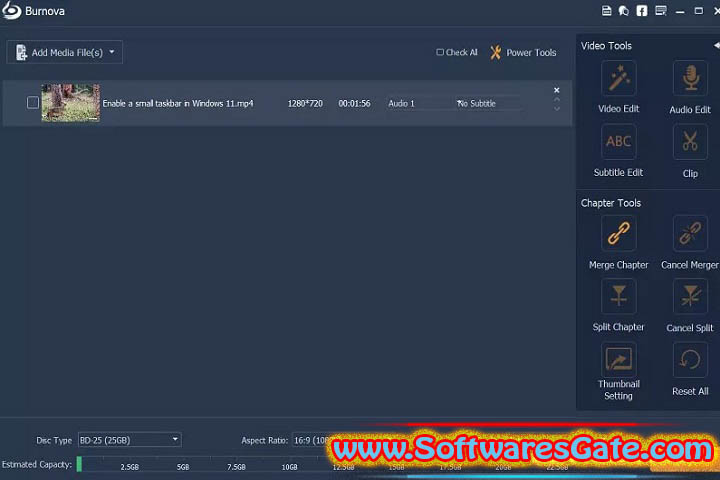Enable the Check All checkbox
Viewport: 720px width, 480px height.
coord(440,52)
